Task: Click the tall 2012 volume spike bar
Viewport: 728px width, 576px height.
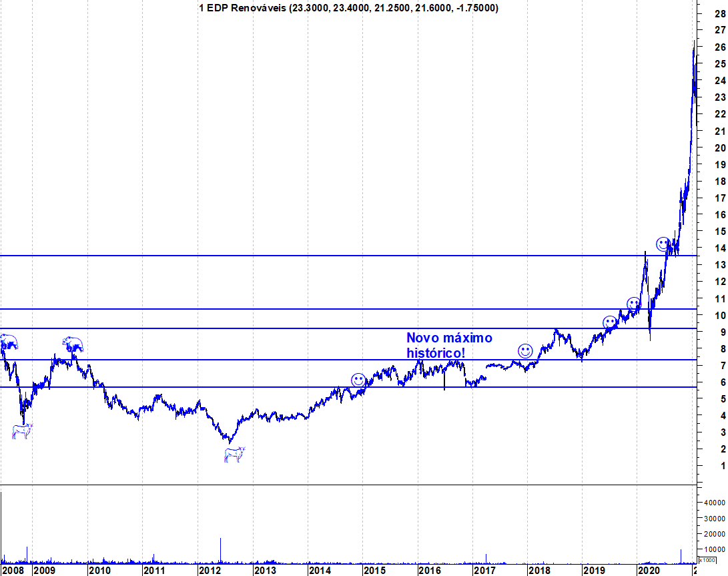Action: (221, 551)
